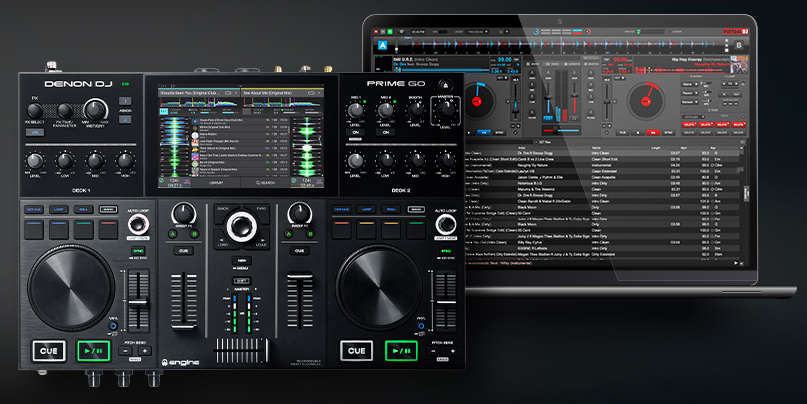Start left deck with Play/Pause button
This screenshot has width=807, height=404.
pyautogui.click(x=94, y=351)
